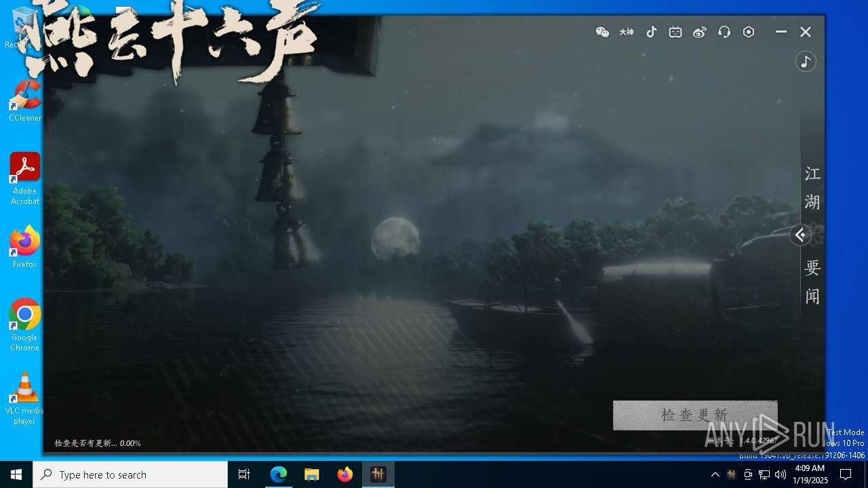The height and width of the screenshot is (488, 868).
Task: Open Google Chrome desktop shortcut
Action: pyautogui.click(x=25, y=325)
